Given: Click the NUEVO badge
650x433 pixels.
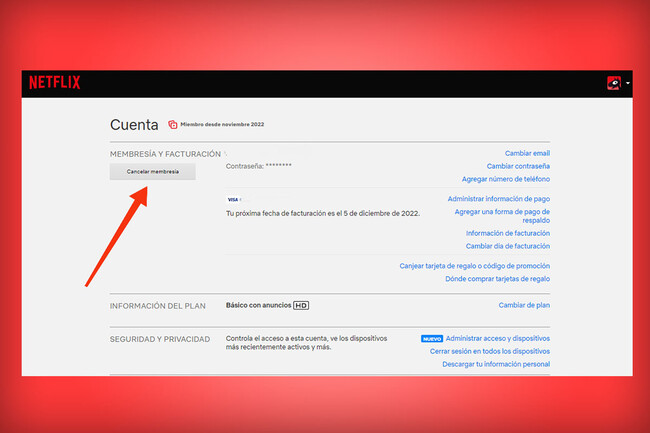Looking at the screenshot, I should click(x=431, y=339).
